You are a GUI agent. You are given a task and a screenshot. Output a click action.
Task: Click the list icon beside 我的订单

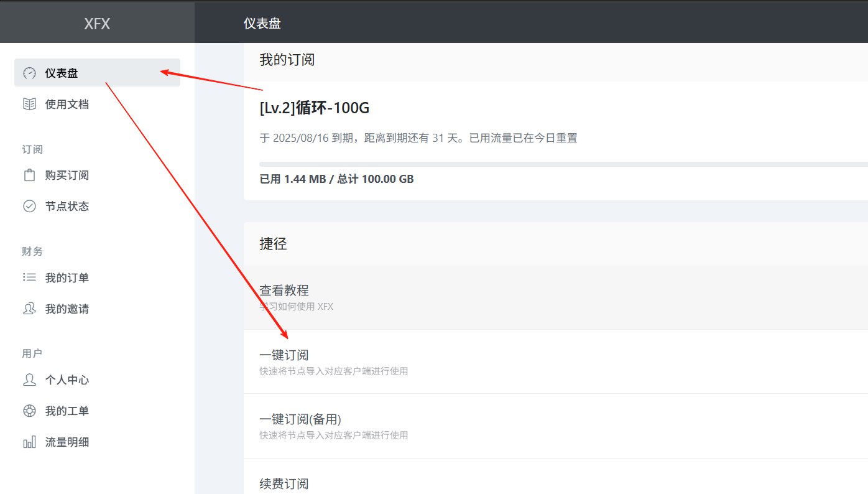[29, 277]
